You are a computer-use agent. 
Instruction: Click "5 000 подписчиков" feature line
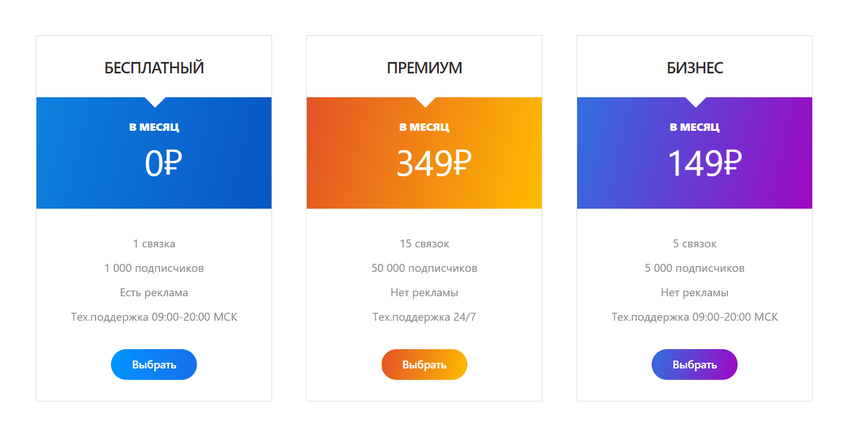[695, 268]
